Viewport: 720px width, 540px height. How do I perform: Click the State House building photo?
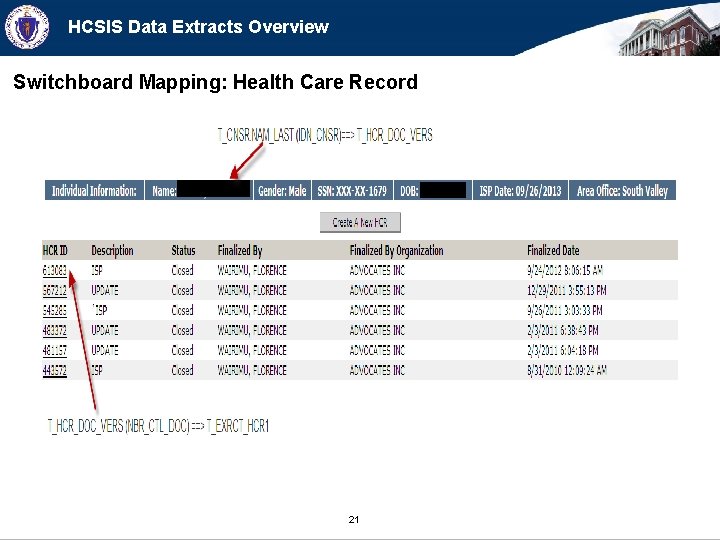tap(669, 31)
